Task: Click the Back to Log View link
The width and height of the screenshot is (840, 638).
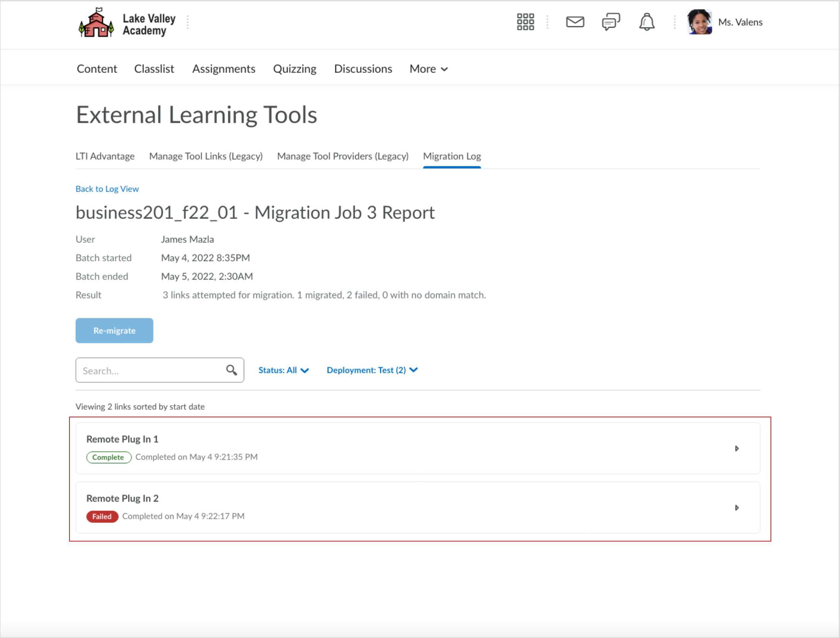Action: 107,188
